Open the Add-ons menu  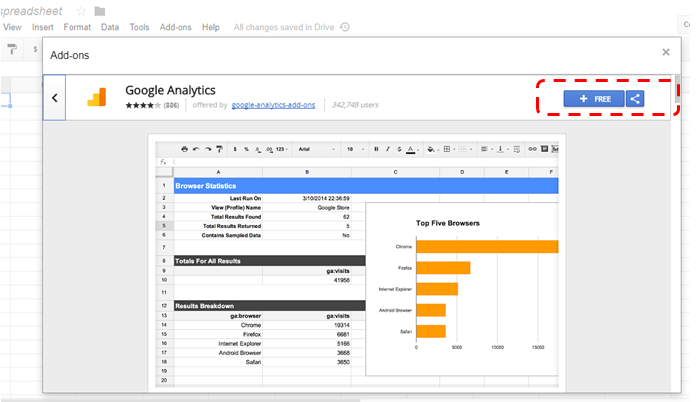point(175,27)
